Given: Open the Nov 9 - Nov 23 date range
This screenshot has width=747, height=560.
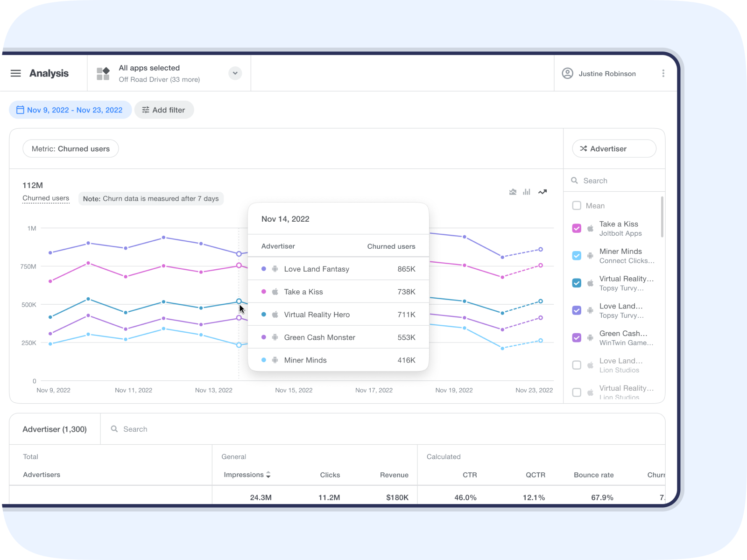Looking at the screenshot, I should point(70,110).
